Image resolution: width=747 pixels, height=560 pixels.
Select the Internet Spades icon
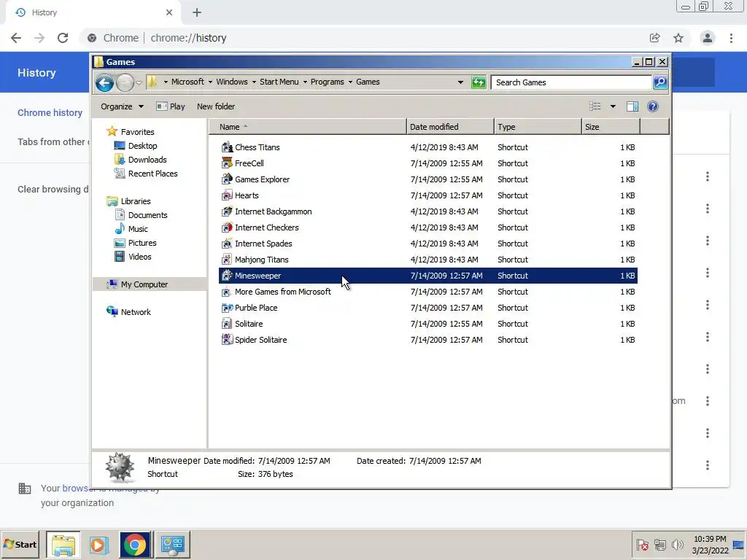pos(227,244)
